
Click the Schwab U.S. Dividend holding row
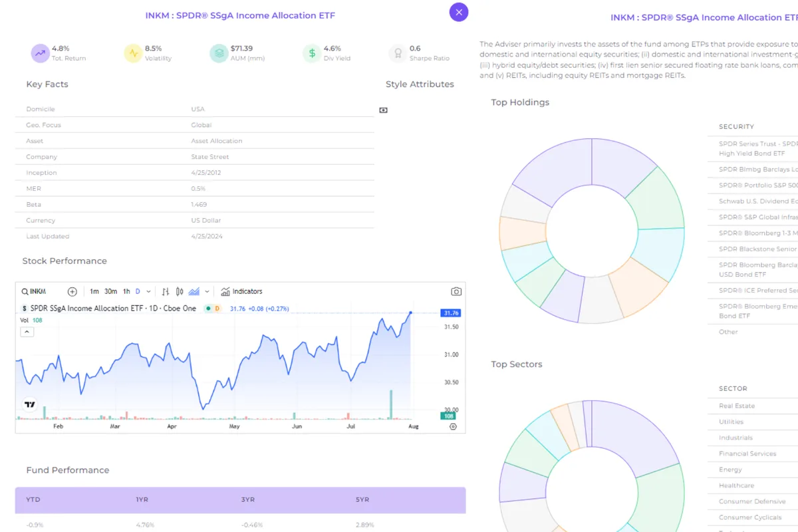pyautogui.click(x=757, y=201)
